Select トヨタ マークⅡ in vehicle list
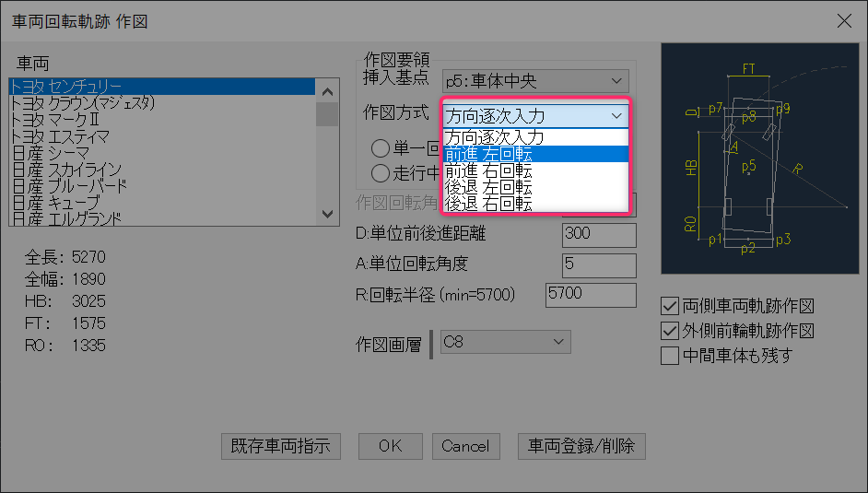 tap(162, 120)
